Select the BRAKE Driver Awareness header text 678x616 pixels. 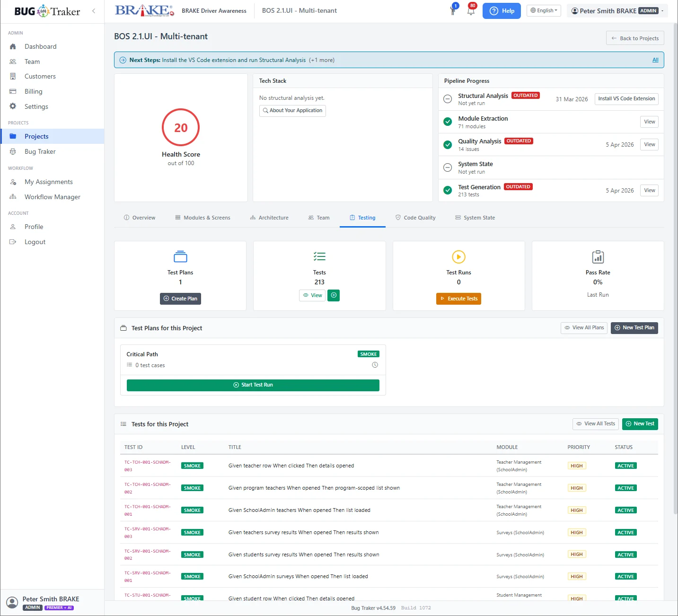point(214,11)
